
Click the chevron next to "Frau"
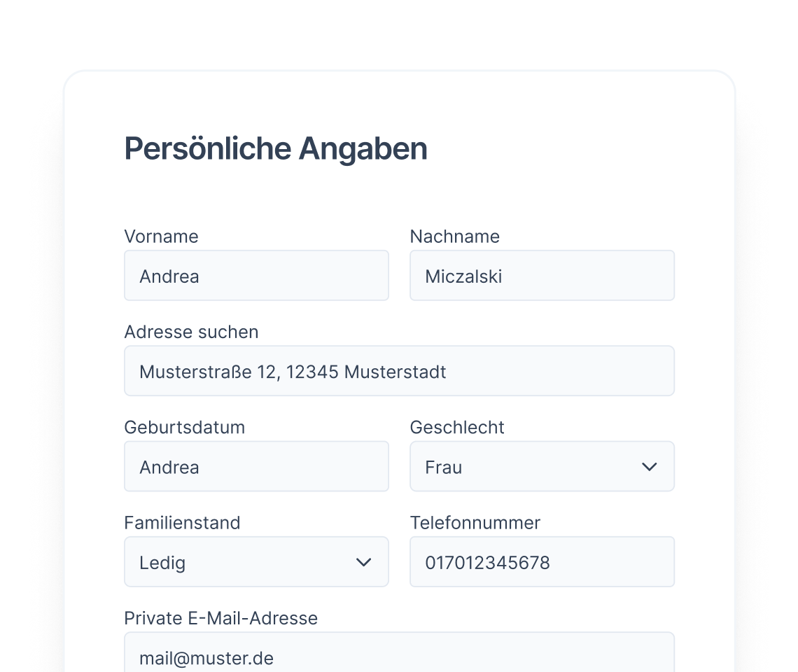[649, 466]
